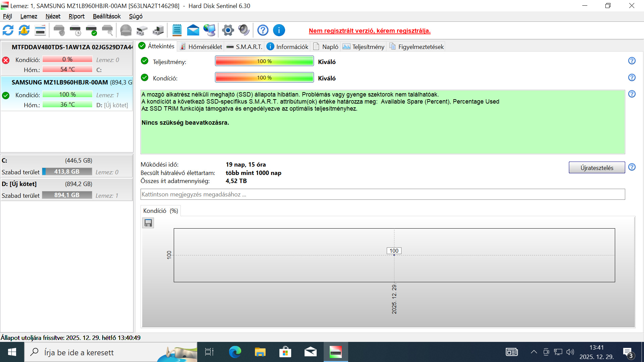Image resolution: width=644 pixels, height=362 pixels.
Task: Click the disk with green checkmark icon
Action: [x=92, y=31]
